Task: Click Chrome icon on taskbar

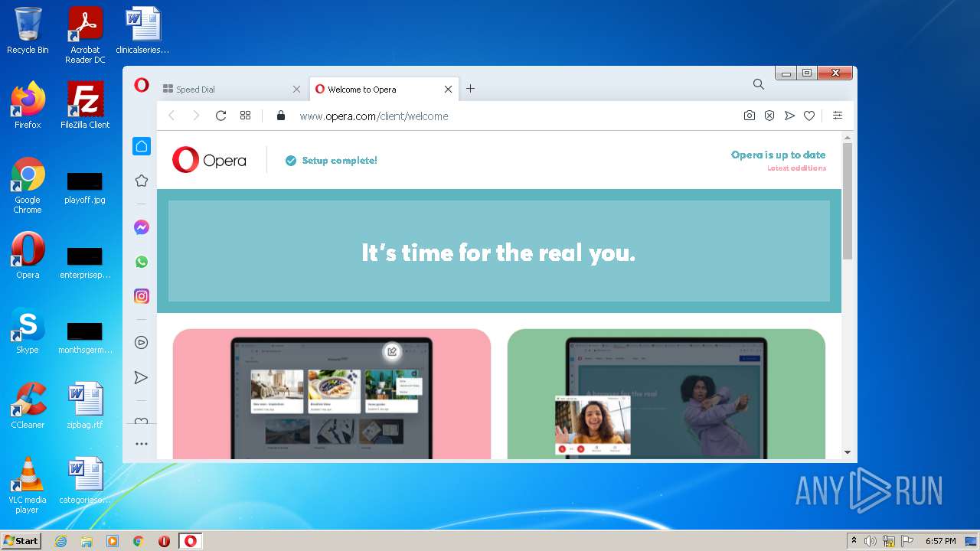Action: tap(138, 541)
